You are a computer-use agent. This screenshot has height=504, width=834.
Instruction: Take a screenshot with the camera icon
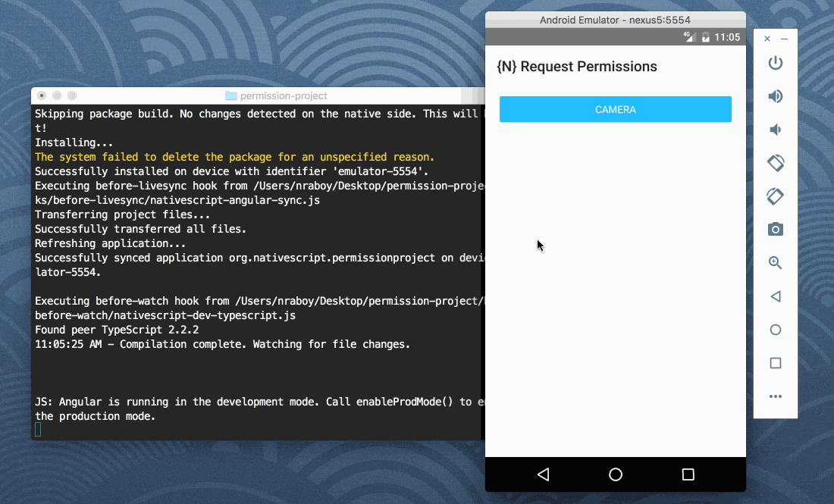[x=775, y=229]
